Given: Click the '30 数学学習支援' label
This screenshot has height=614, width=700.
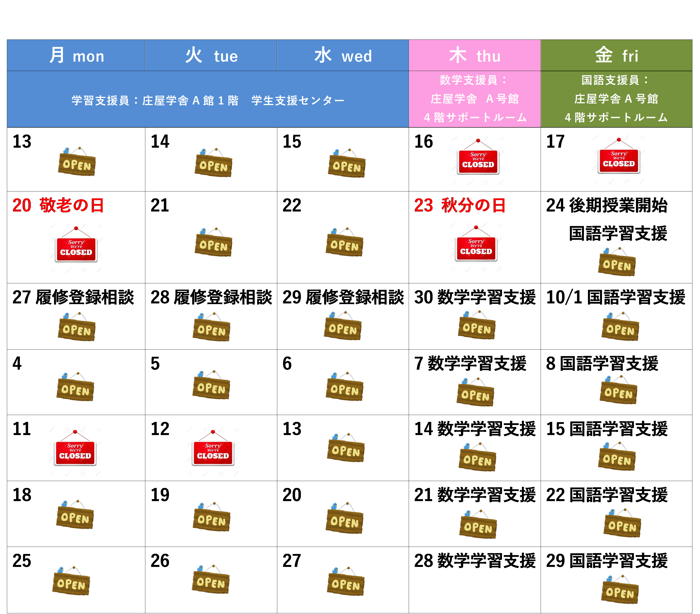Looking at the screenshot, I should [475, 297].
